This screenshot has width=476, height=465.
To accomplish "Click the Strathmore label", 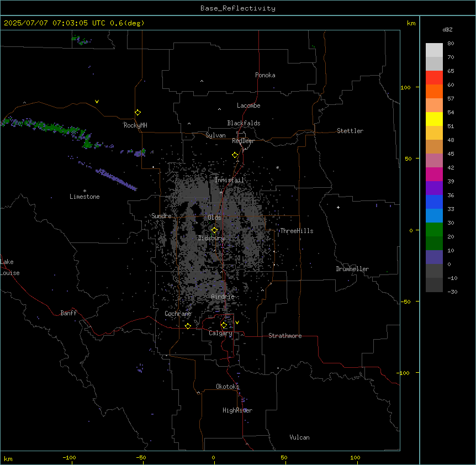I will click(285, 336).
